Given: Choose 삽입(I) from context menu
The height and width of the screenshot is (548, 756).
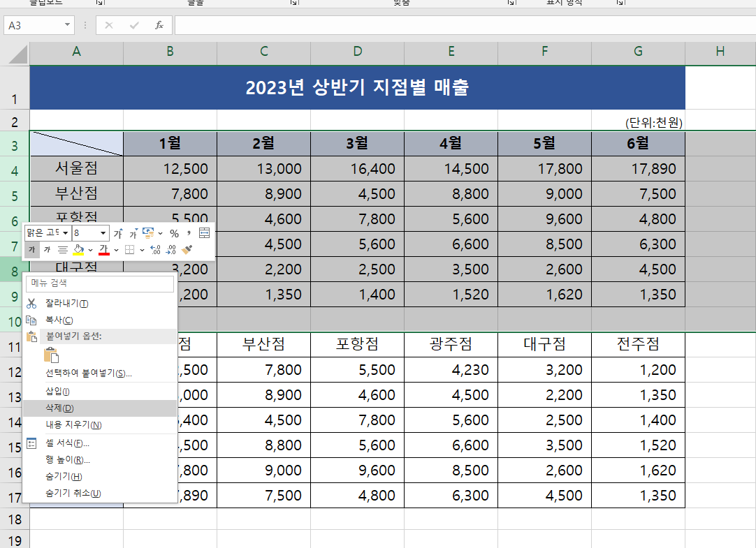Looking at the screenshot, I should pyautogui.click(x=100, y=392).
